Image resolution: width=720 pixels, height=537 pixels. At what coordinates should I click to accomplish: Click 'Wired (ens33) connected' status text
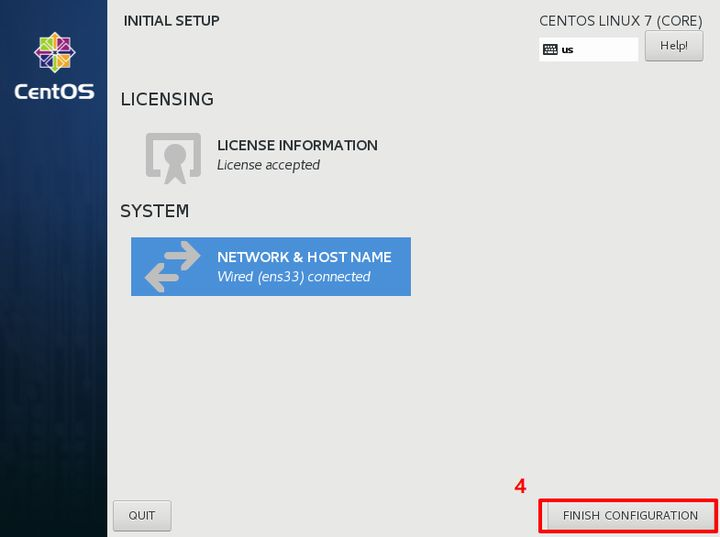click(293, 277)
